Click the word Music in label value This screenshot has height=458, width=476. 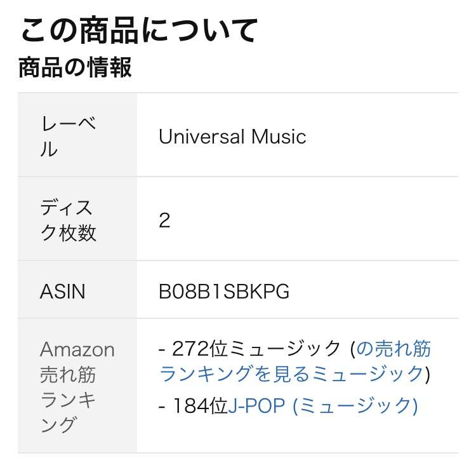[279, 137]
